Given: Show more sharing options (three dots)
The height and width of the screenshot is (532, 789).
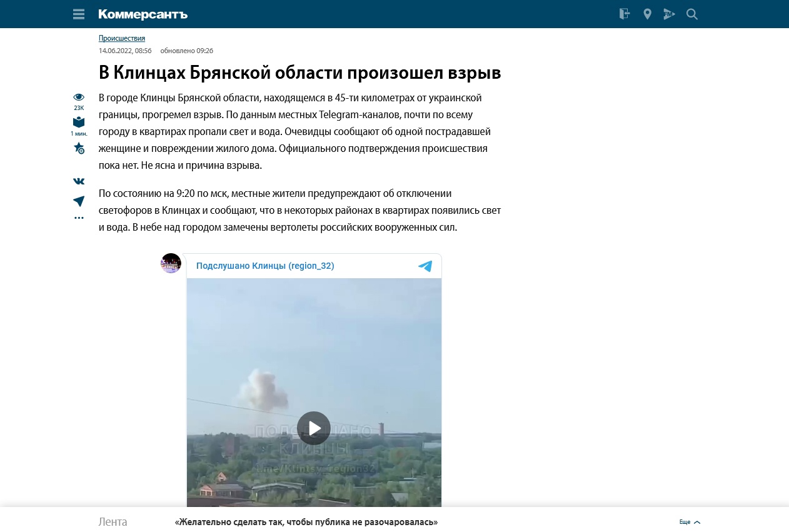Looking at the screenshot, I should click(79, 218).
